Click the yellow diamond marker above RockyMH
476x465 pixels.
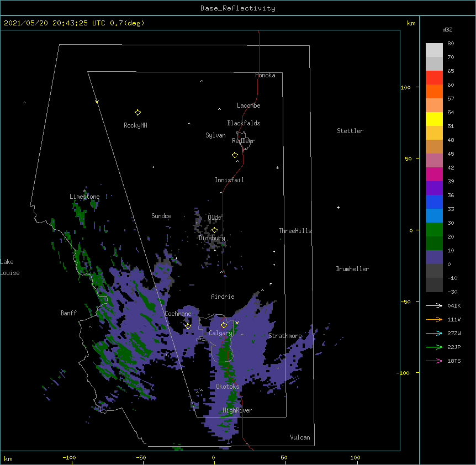point(137,113)
